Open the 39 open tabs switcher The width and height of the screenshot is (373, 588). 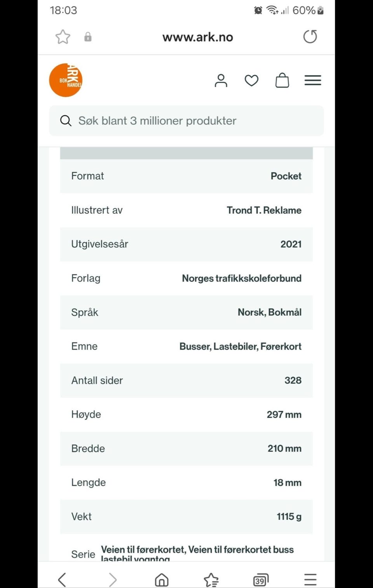261,579
